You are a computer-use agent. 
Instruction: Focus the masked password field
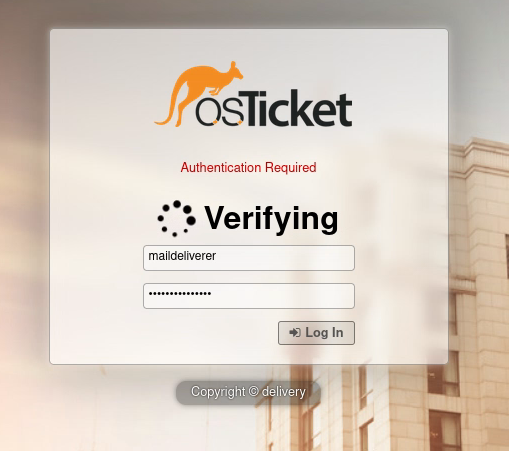point(249,296)
